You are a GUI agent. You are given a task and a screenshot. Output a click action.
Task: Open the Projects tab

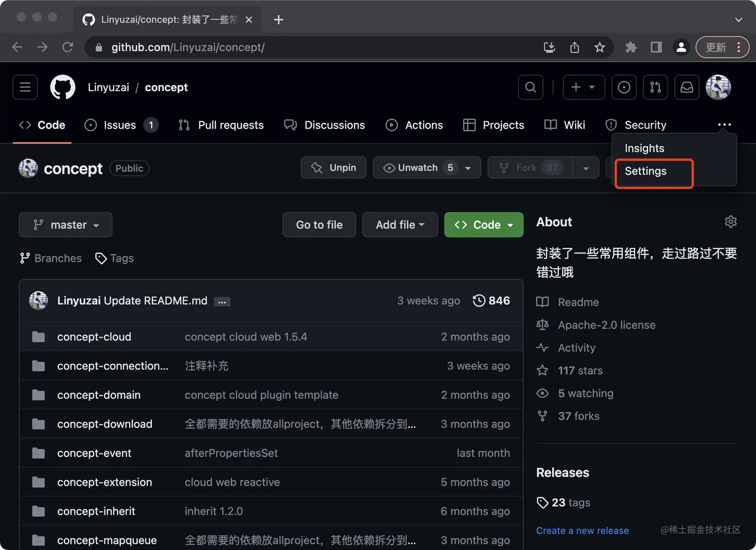click(493, 125)
